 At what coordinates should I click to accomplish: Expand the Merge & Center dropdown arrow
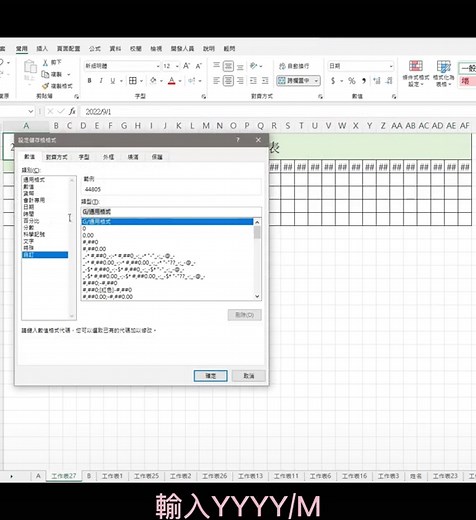tap(316, 81)
